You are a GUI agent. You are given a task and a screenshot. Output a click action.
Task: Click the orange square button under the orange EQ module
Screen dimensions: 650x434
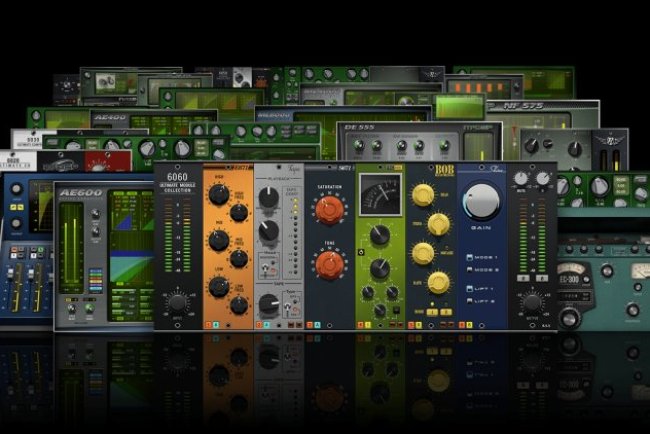coord(209,325)
